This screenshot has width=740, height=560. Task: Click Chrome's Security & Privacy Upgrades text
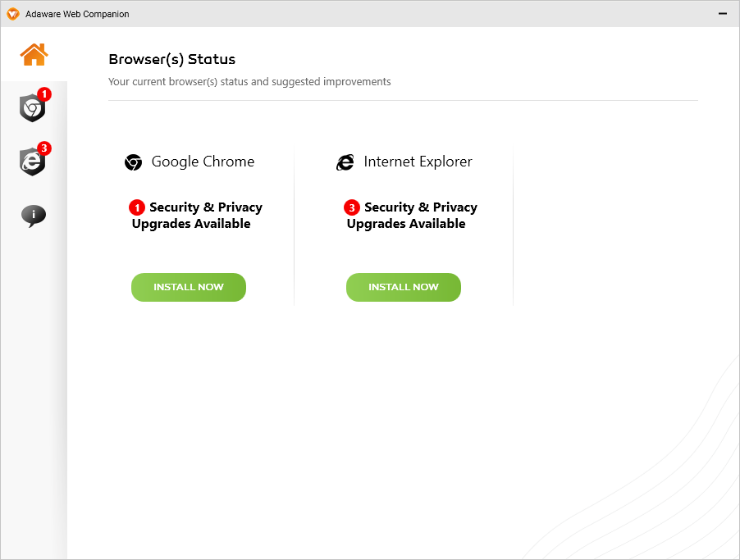(x=197, y=216)
